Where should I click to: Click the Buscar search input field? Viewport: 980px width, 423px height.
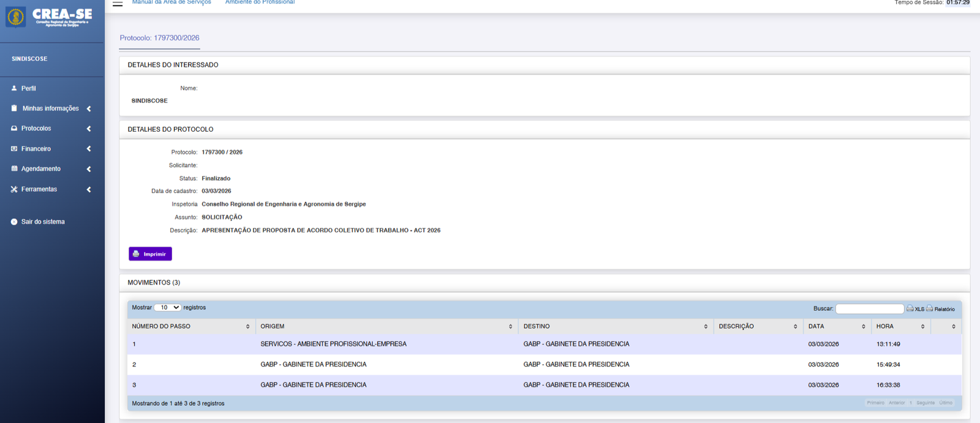[x=869, y=309]
